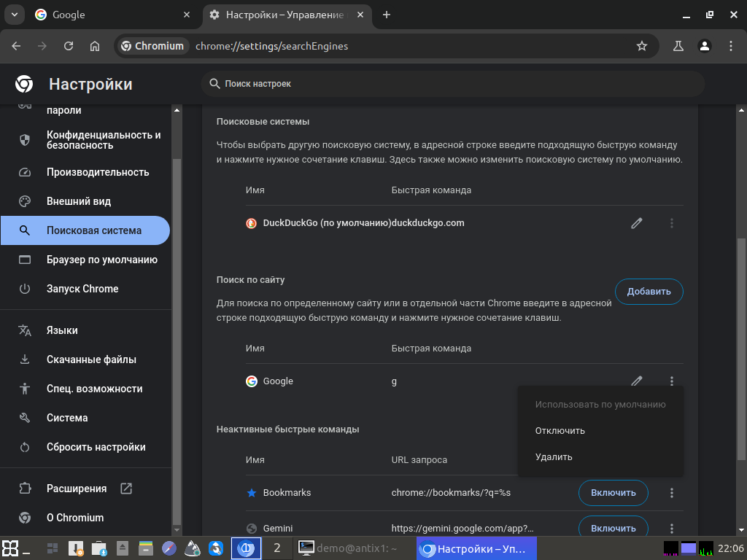Open Chromium labs flask icon

click(x=678, y=46)
